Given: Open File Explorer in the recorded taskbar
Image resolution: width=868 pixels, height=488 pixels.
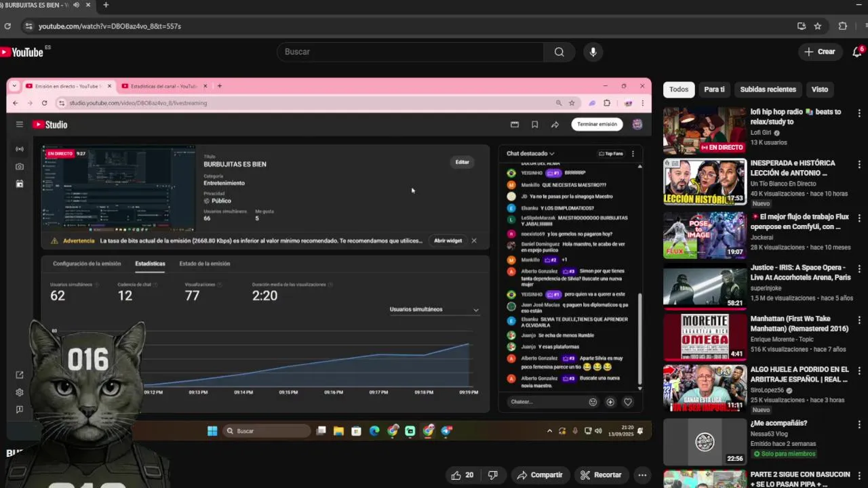Looking at the screenshot, I should (x=338, y=431).
